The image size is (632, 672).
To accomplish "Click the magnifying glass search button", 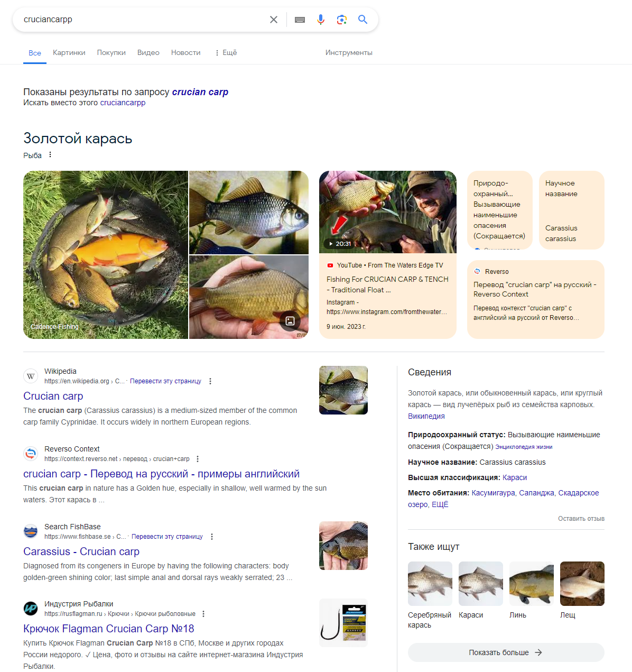I will [x=363, y=20].
